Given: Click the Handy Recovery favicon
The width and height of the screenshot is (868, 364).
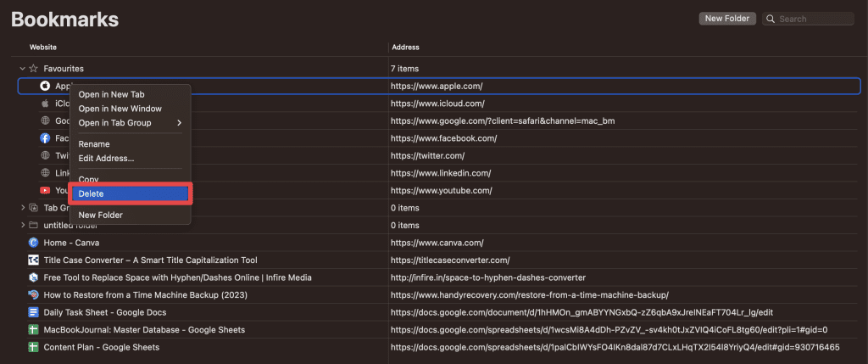Looking at the screenshot, I should pos(33,294).
